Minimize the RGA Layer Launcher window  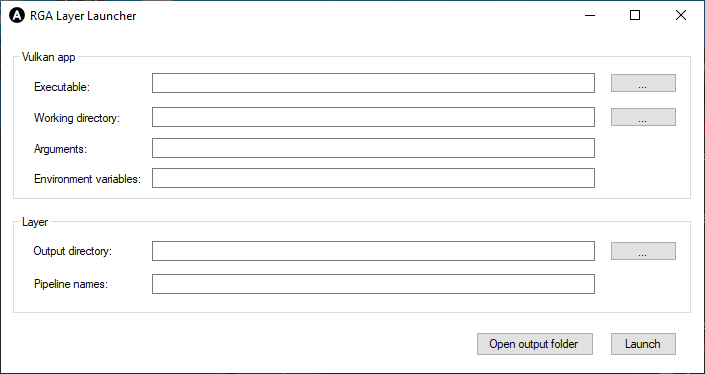coord(590,15)
